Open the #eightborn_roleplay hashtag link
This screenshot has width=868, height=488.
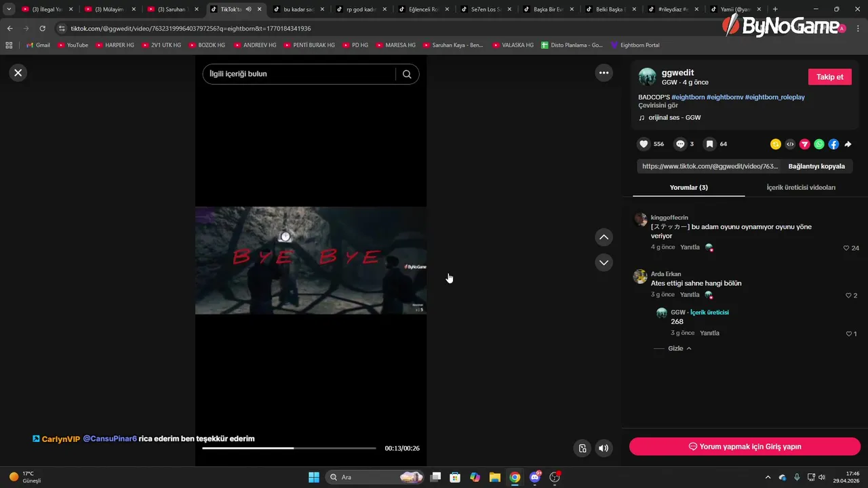(775, 97)
